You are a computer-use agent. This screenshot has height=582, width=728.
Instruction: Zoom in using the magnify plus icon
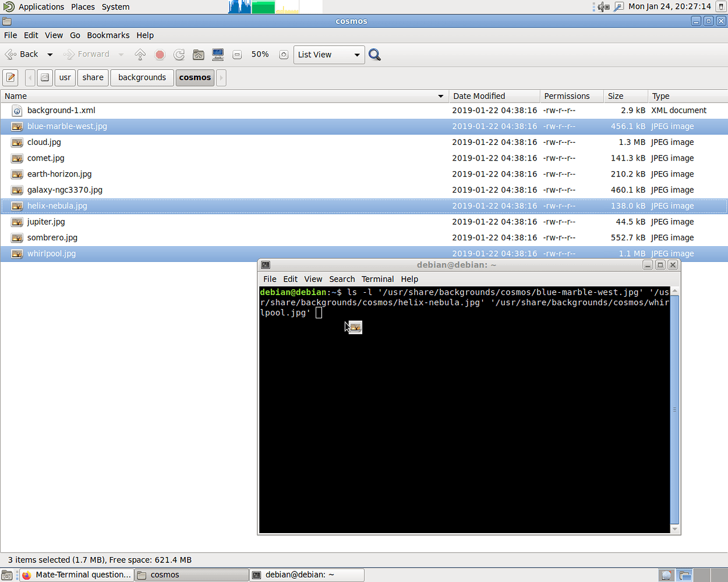click(x=283, y=54)
